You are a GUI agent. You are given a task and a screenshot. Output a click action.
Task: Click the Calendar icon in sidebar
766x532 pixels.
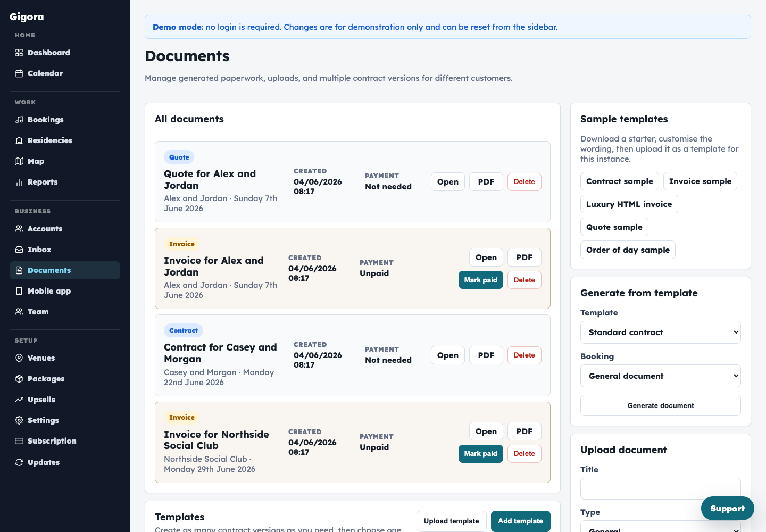pos(19,73)
